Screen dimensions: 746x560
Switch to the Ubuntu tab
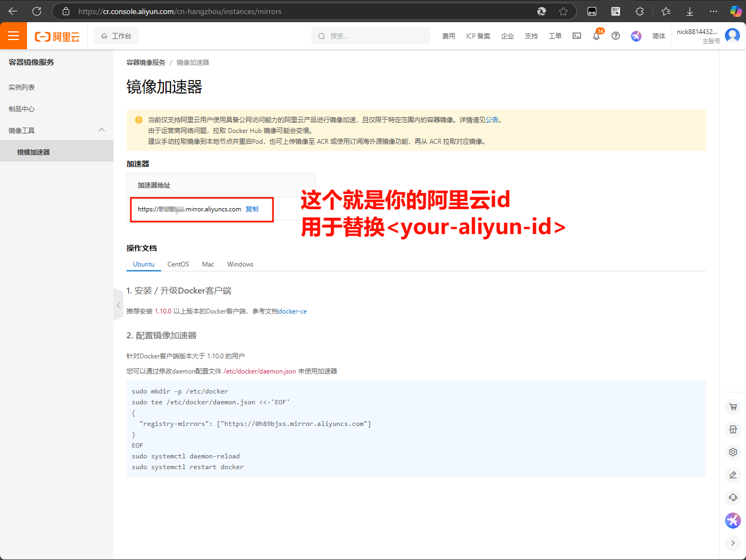point(144,264)
